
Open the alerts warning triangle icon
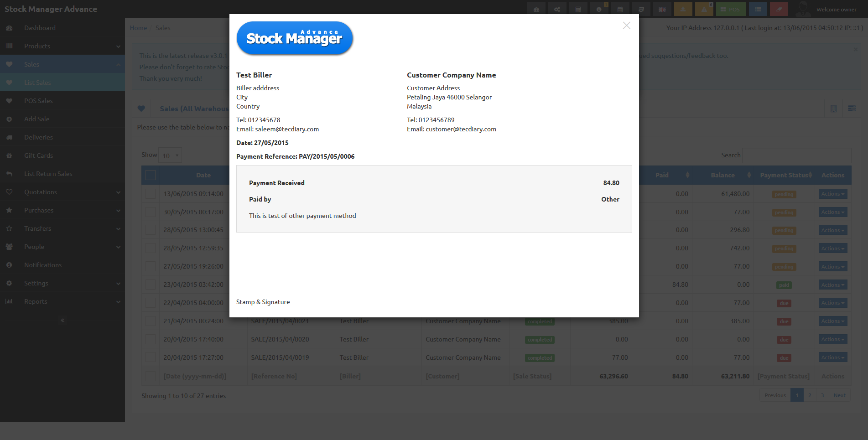tap(704, 9)
